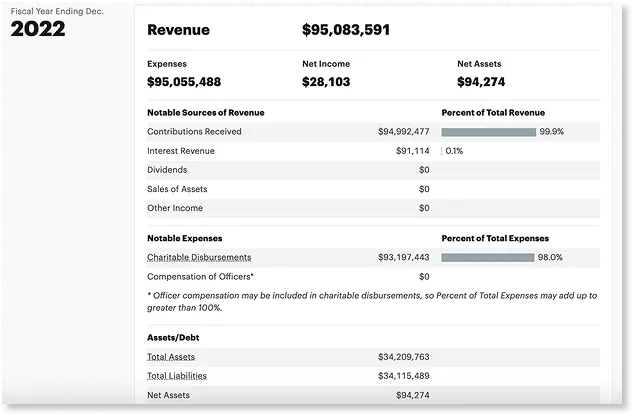Click the Assets/Debt section heading

(x=173, y=338)
